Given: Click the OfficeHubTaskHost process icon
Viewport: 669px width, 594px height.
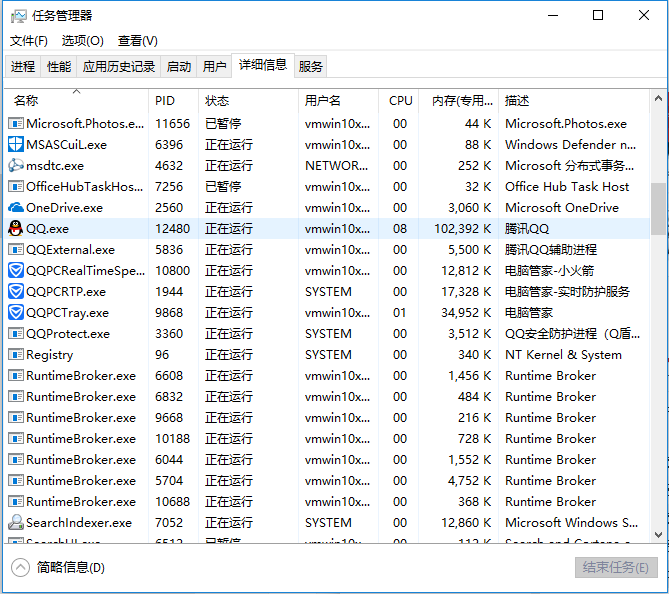Looking at the screenshot, I should pos(16,186).
